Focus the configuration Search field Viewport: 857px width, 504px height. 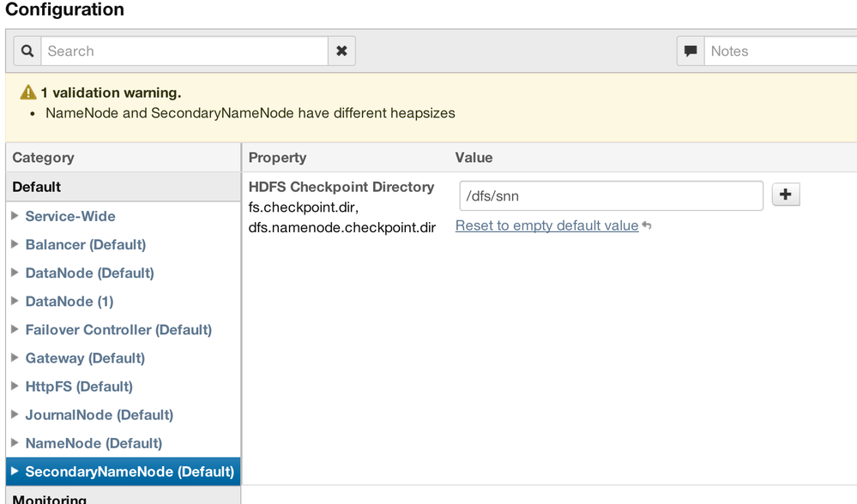point(184,51)
